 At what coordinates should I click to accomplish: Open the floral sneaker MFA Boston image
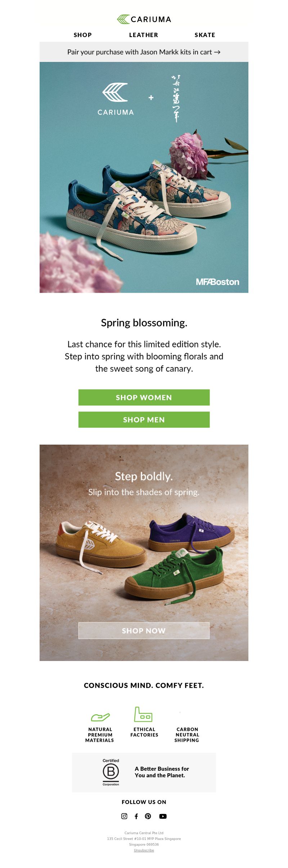click(144, 177)
